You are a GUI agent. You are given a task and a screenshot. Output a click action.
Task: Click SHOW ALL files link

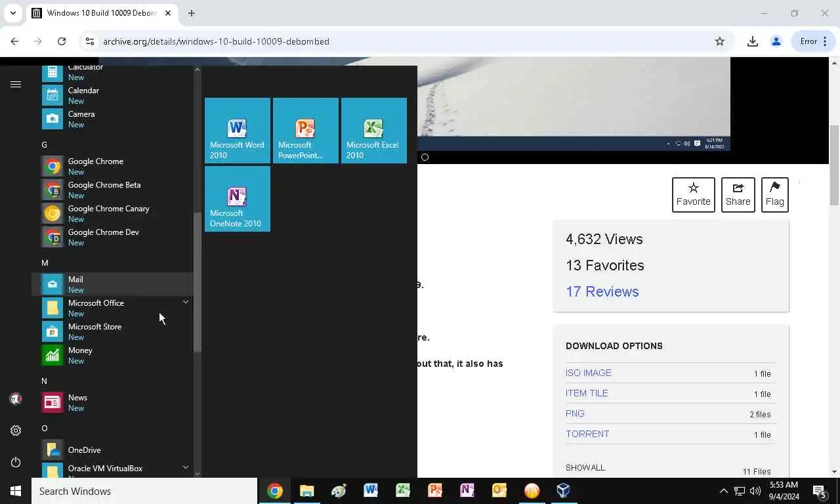click(585, 468)
